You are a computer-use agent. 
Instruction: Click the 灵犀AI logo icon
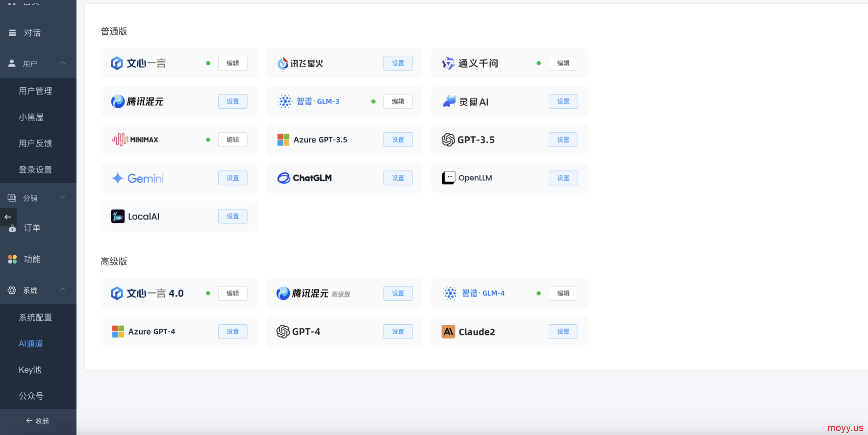pos(449,101)
